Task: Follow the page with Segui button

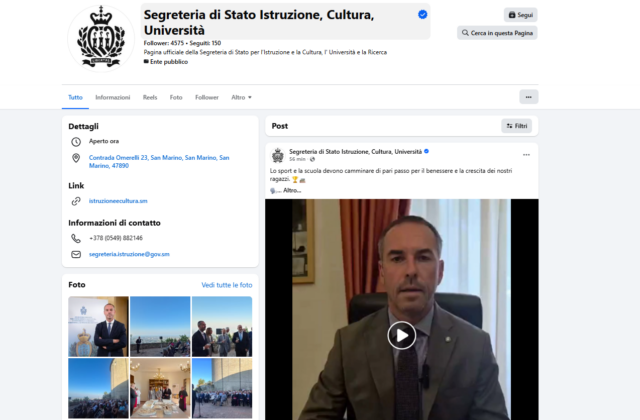Action: [x=520, y=15]
